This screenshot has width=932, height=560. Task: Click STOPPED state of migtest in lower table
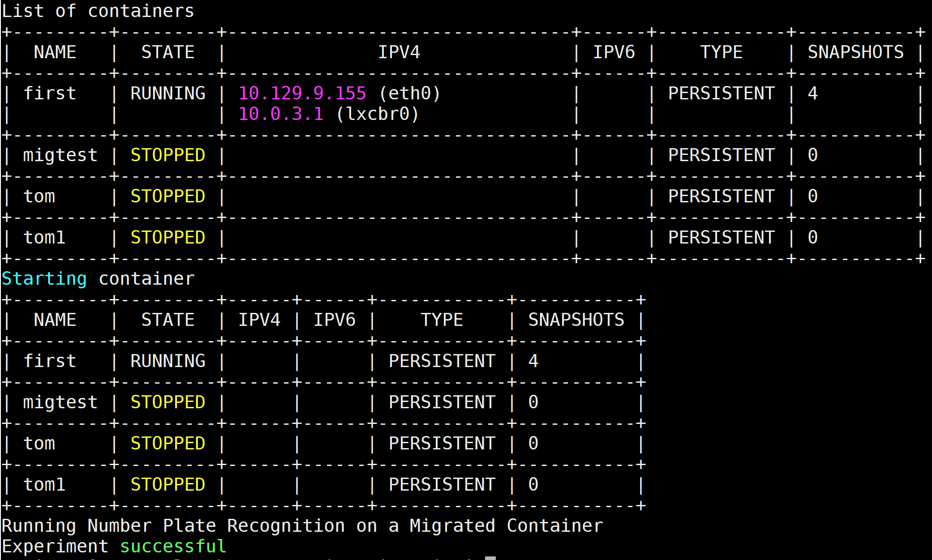168,402
